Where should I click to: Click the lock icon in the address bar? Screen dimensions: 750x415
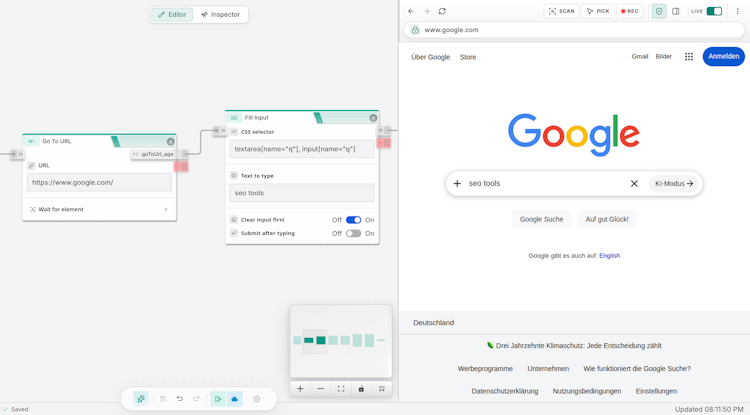click(415, 30)
